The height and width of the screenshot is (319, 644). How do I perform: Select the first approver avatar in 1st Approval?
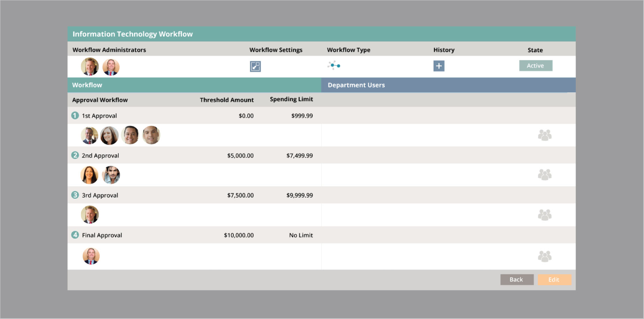89,135
